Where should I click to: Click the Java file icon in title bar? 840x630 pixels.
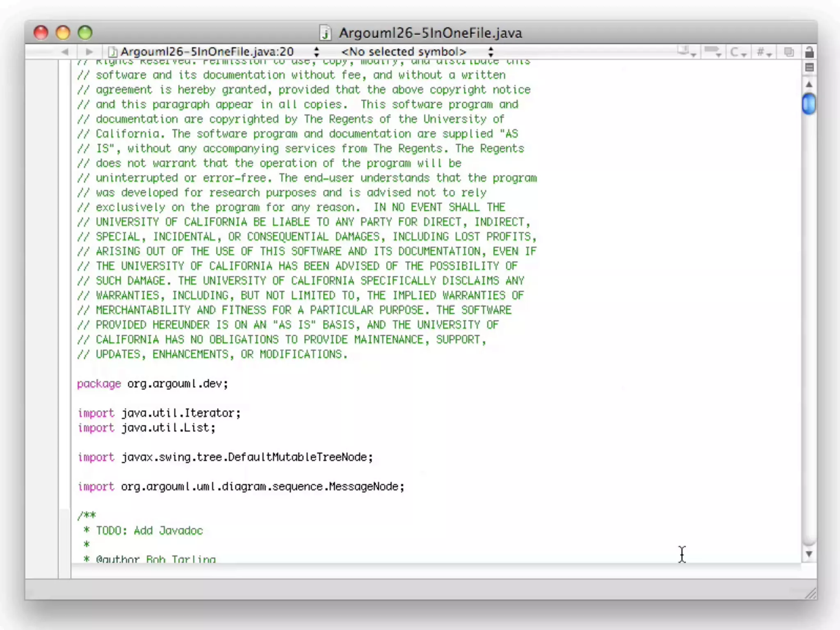tap(325, 33)
